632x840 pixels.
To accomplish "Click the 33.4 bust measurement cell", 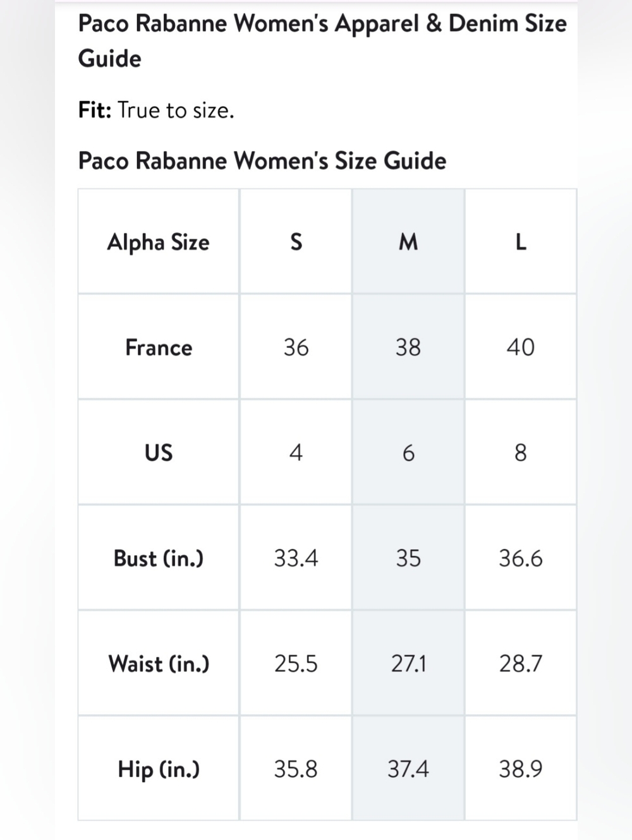I will coord(296,558).
